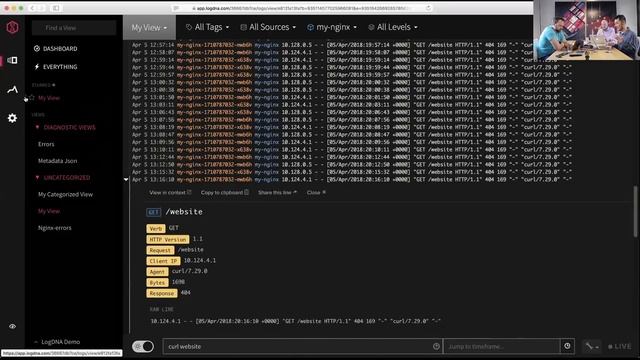
Task: Open the Errors view
Action: 46,144
